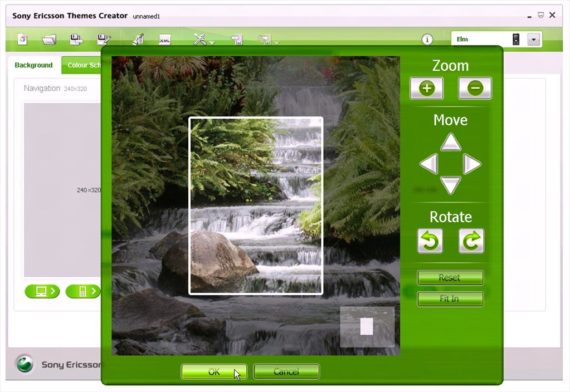The height and width of the screenshot is (392, 570).
Task: Click the Save As floppy-with-pen icon
Action: pyautogui.click(x=104, y=39)
